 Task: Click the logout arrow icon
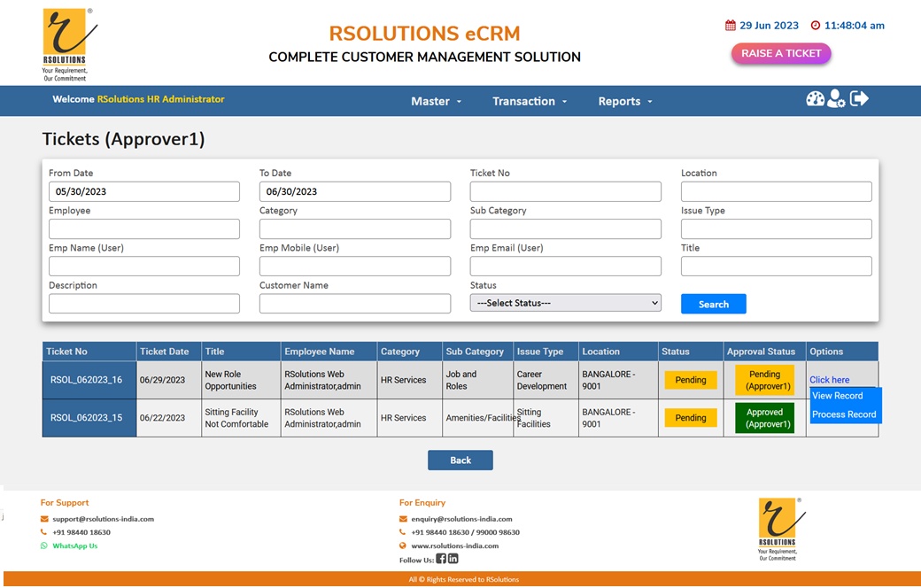tap(859, 99)
